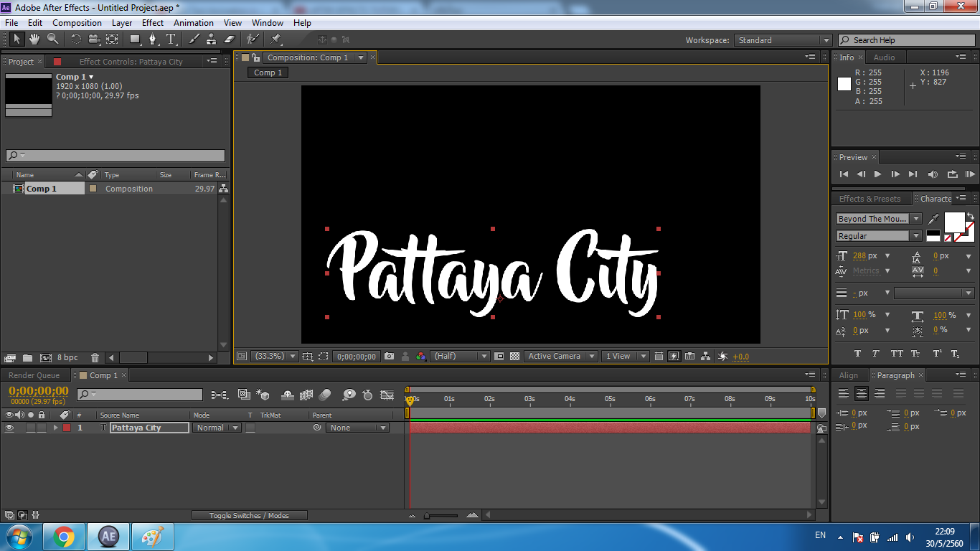The height and width of the screenshot is (551, 980).
Task: Click the delete trash icon in Project panel
Action: [x=95, y=357]
